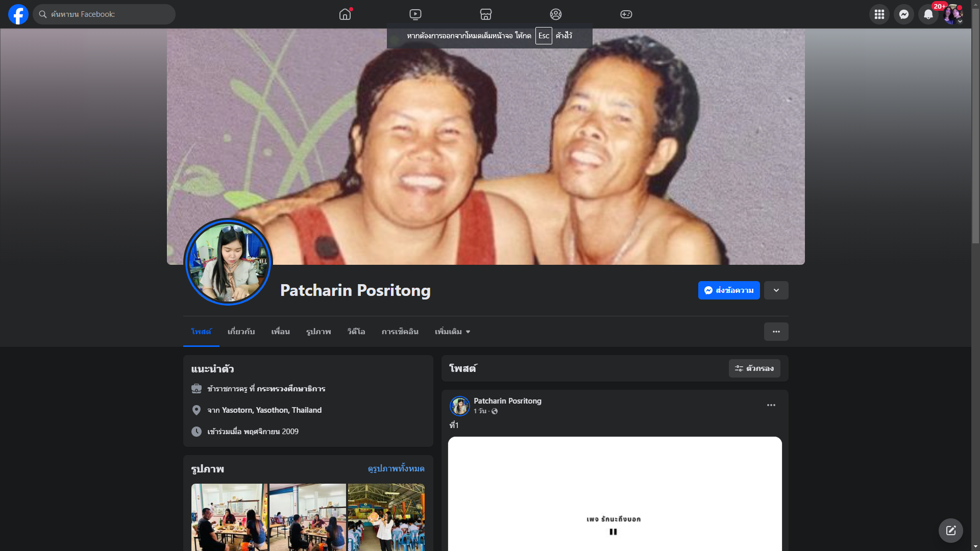
Task: Switch to the รูปภาพ tab
Action: (x=318, y=332)
